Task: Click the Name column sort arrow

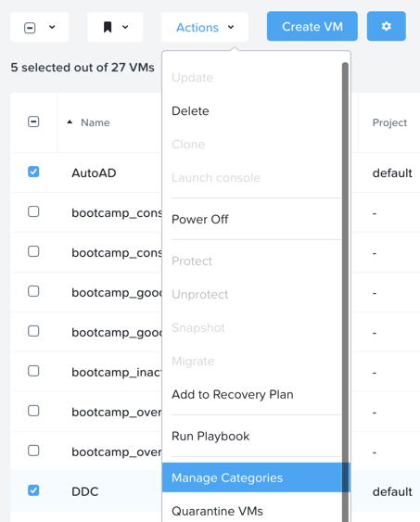Action: 70,122
